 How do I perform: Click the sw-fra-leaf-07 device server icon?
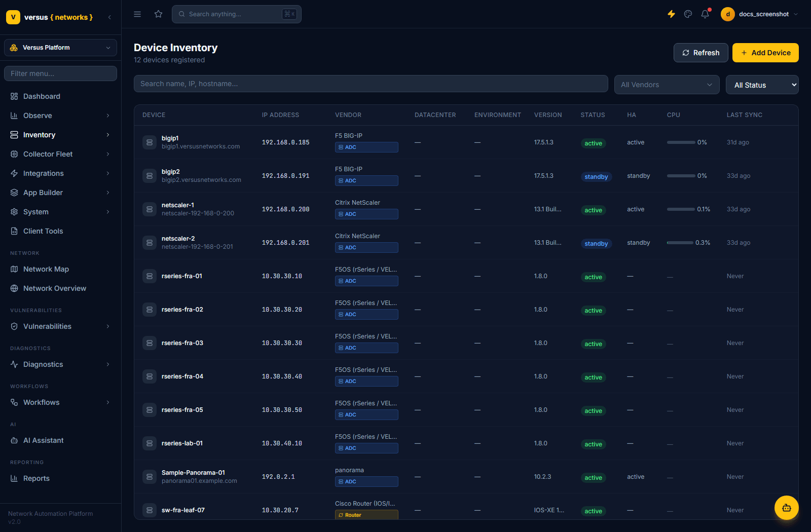tap(150, 510)
